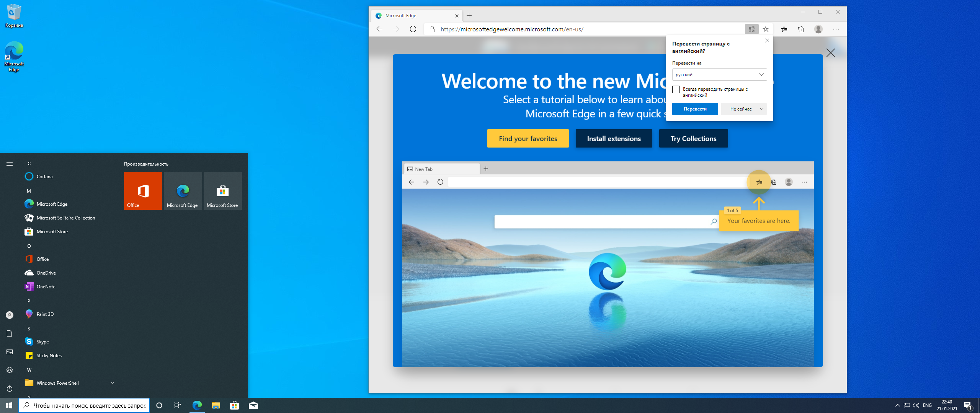Expand the Windows PowerShell folder
The image size is (980, 413).
click(x=113, y=383)
